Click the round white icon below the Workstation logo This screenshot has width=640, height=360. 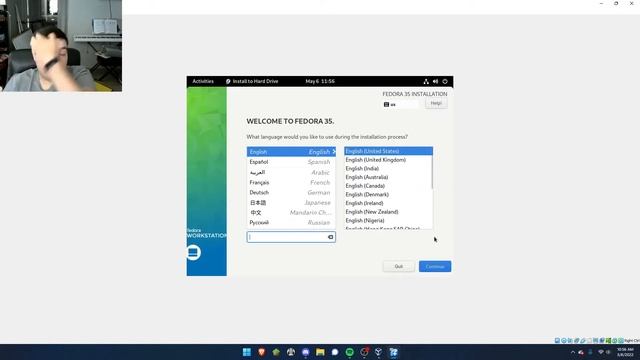pos(193,253)
